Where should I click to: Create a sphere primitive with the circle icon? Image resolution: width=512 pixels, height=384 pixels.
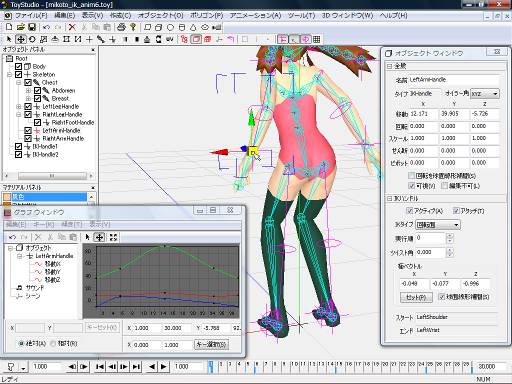click(170, 27)
